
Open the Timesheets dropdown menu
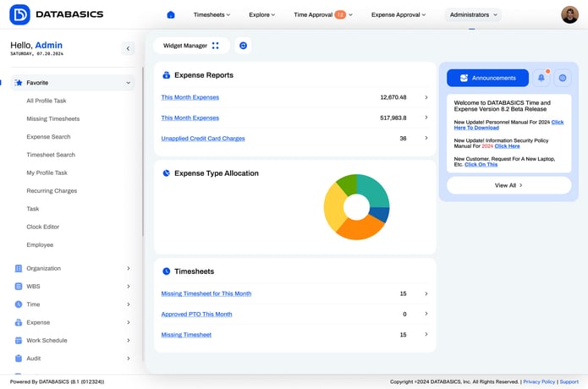212,14
